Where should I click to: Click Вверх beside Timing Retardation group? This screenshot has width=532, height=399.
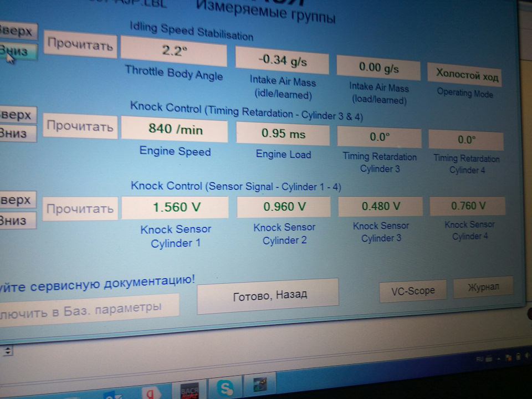tap(17, 115)
